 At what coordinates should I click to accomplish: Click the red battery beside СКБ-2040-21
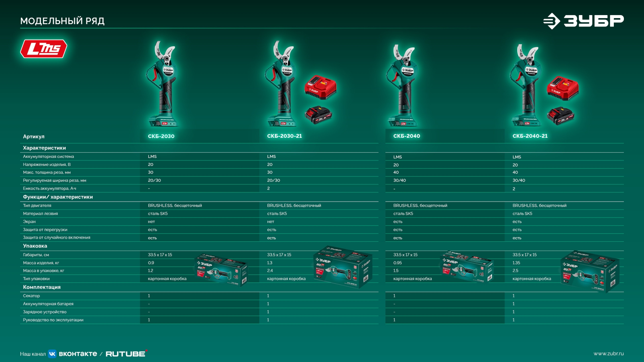coord(560,116)
